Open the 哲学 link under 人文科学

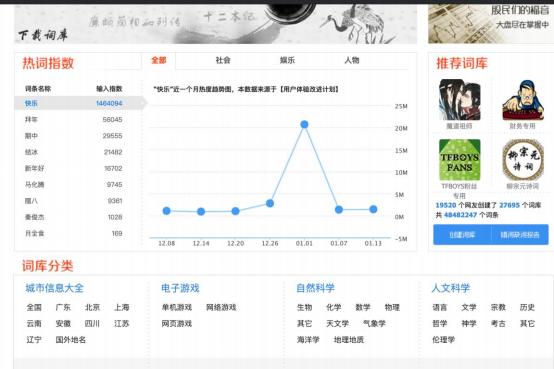tap(440, 323)
